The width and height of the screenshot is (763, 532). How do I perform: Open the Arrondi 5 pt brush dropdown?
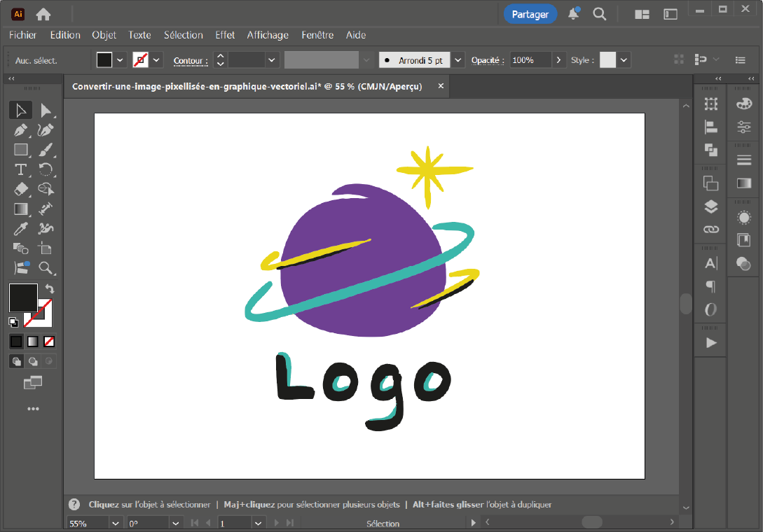point(458,60)
